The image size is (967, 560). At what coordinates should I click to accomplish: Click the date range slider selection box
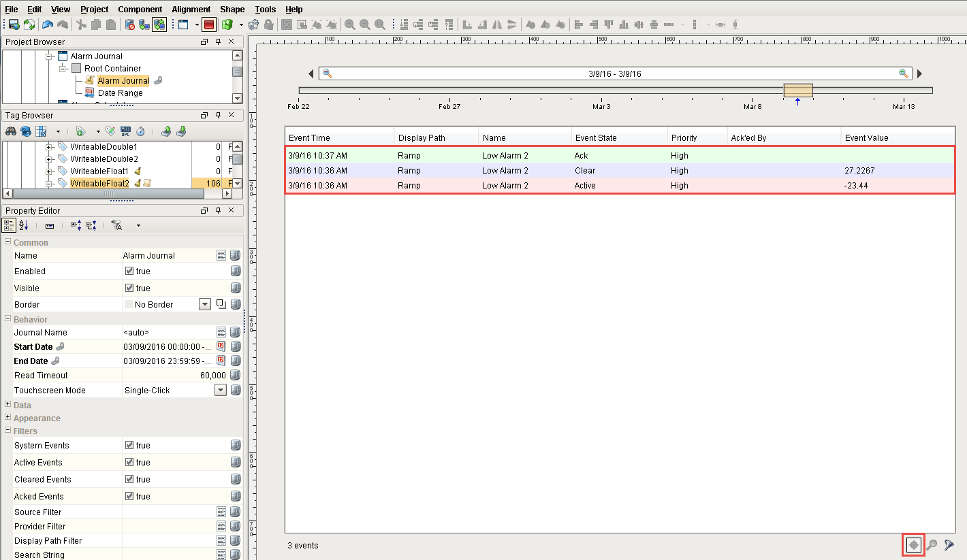[797, 90]
